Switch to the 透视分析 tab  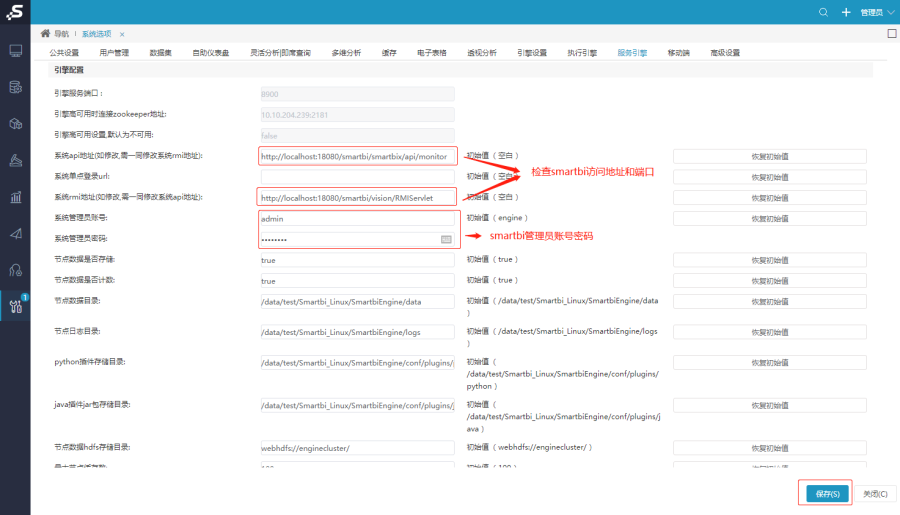[482, 53]
